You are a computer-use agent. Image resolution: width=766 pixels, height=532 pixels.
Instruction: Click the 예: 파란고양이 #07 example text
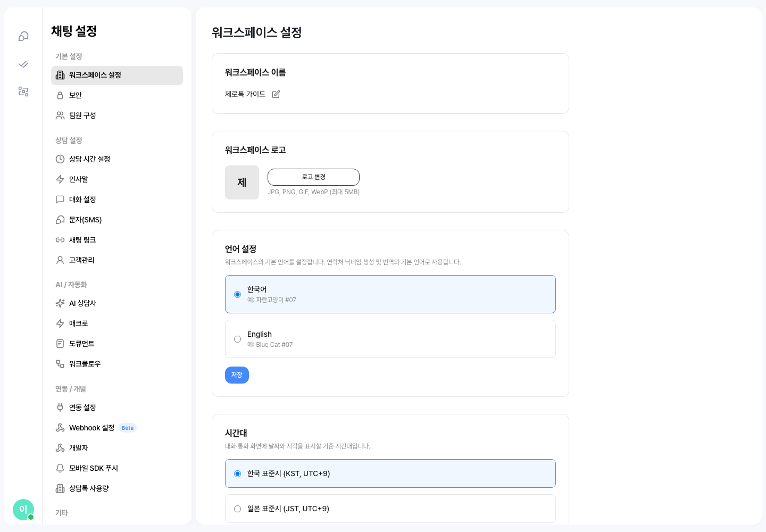pos(272,300)
